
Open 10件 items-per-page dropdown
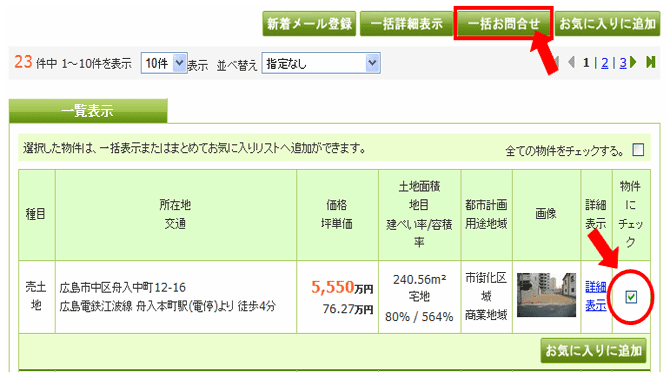click(164, 63)
